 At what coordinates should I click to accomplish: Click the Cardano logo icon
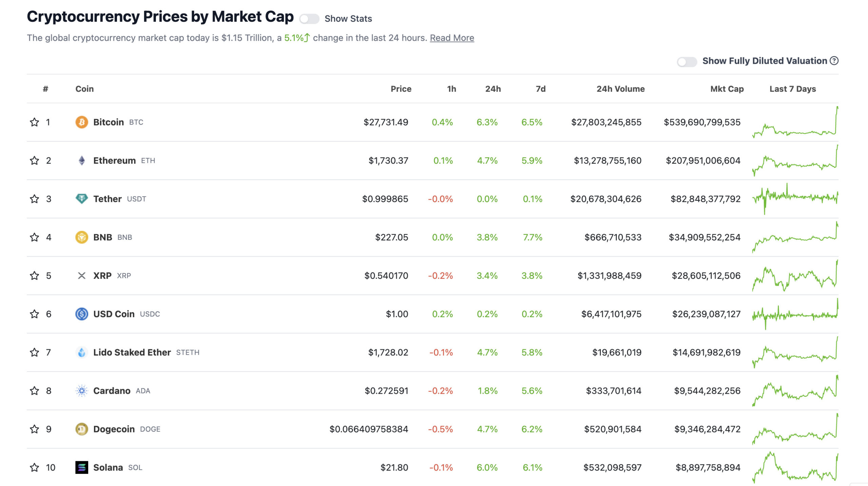[x=82, y=391]
